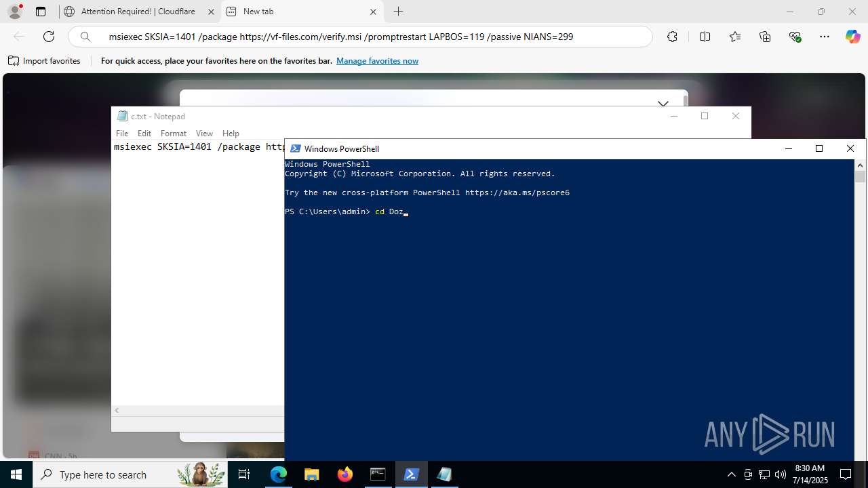Open Notepad View menu
Screen dimensions: 868x488
point(204,134)
